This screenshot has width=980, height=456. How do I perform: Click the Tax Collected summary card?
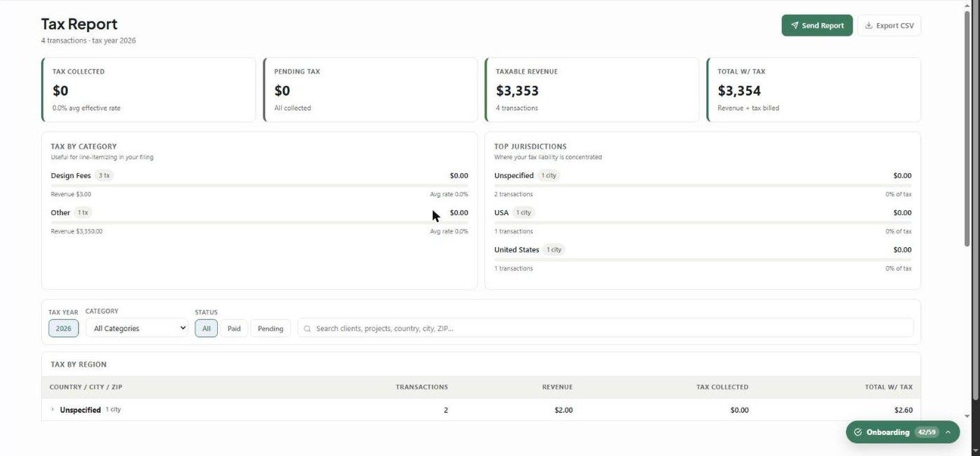pos(148,90)
